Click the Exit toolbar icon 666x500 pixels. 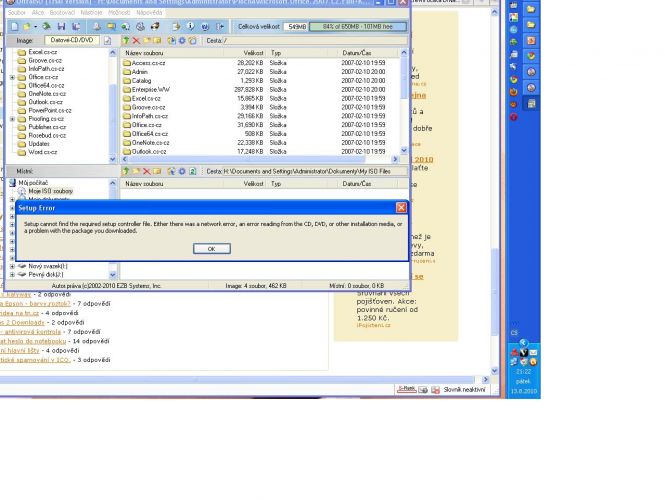click(x=220, y=26)
